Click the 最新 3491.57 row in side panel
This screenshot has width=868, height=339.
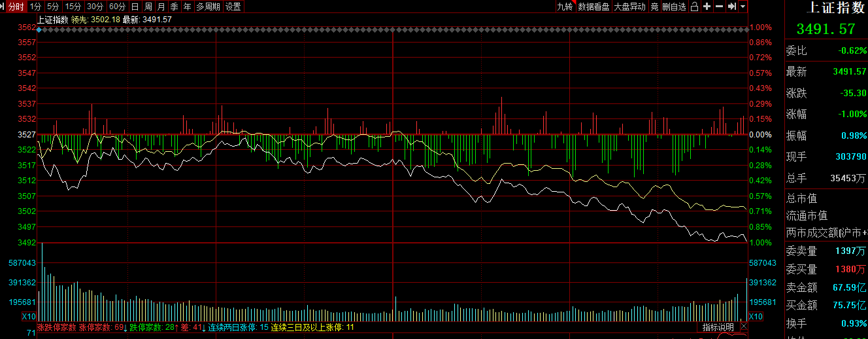click(x=826, y=71)
